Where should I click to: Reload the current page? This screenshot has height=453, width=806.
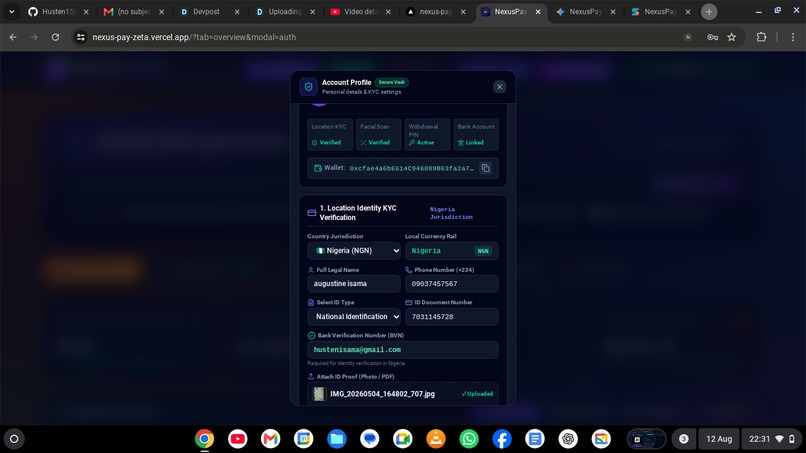pyautogui.click(x=56, y=37)
